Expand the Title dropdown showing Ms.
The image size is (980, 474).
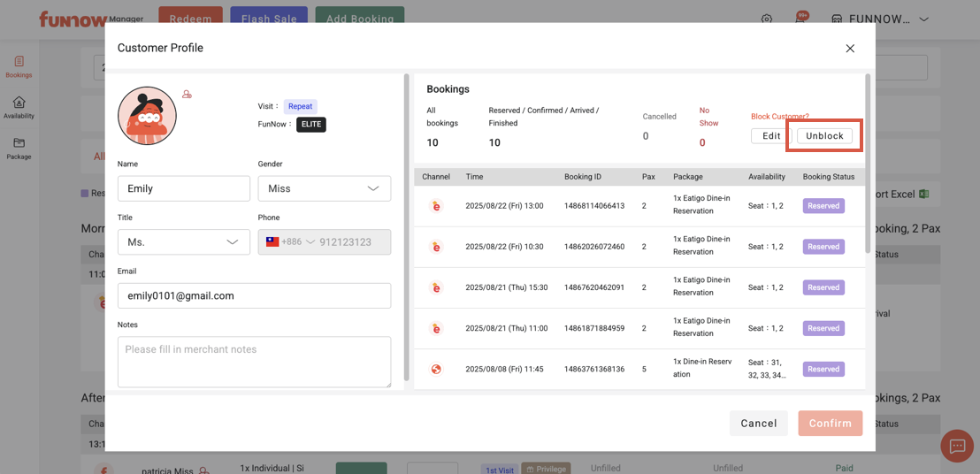(x=183, y=242)
